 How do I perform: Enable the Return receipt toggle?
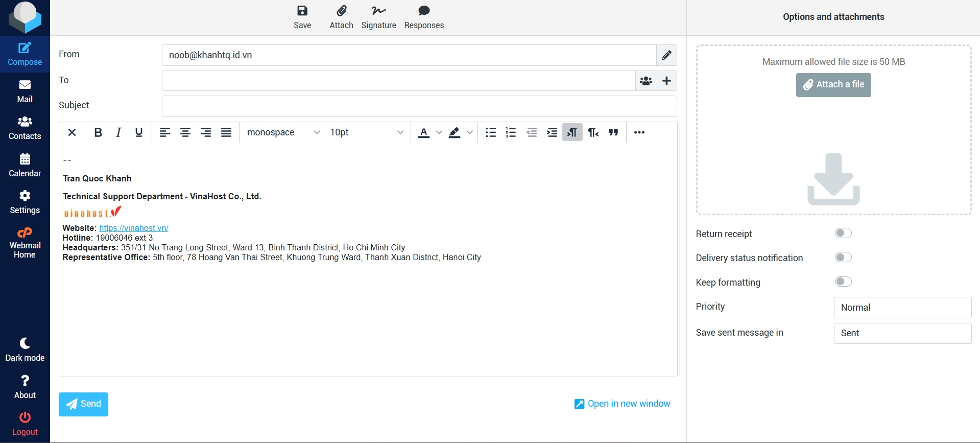tap(843, 234)
